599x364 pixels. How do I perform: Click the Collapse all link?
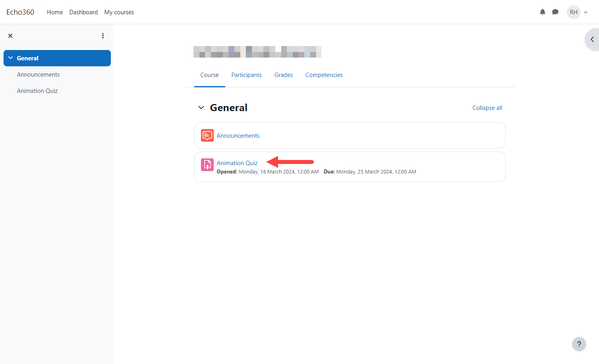click(x=487, y=108)
